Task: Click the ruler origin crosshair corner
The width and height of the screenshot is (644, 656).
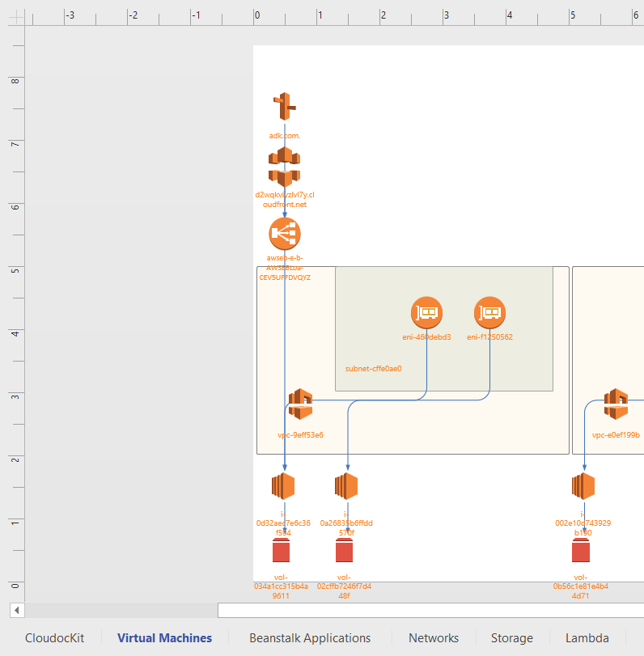Action: 16,17
